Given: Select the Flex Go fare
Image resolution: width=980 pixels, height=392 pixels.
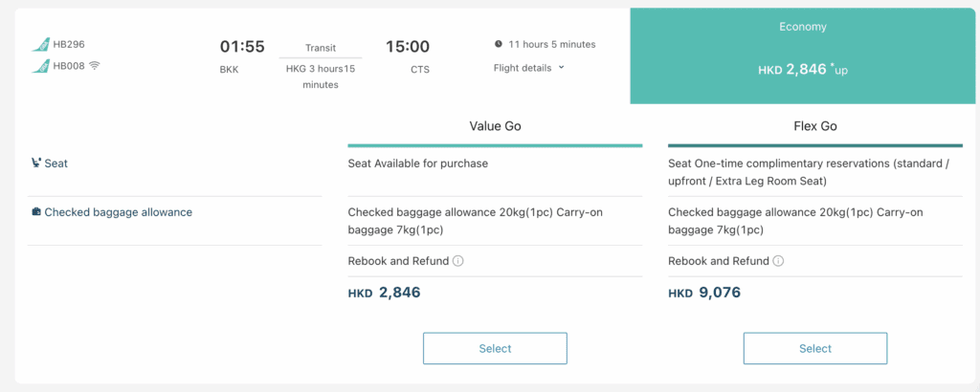Looking at the screenshot, I should pyautogui.click(x=814, y=348).
